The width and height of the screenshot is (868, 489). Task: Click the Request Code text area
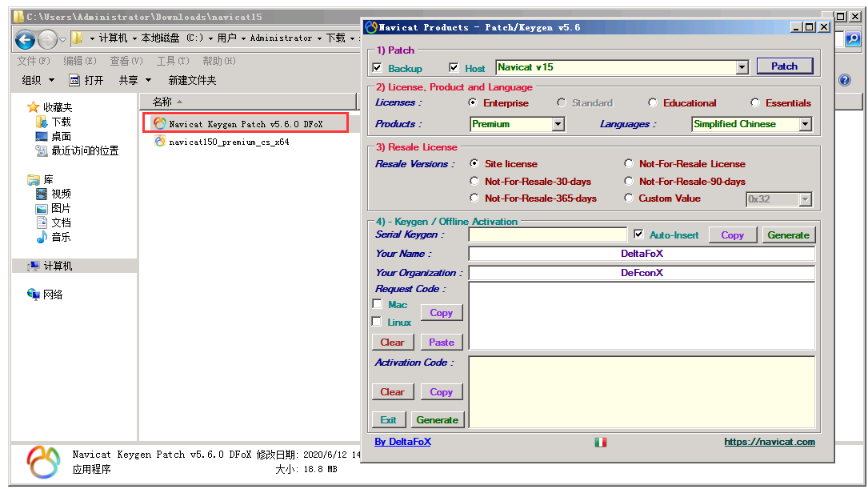pyautogui.click(x=642, y=315)
